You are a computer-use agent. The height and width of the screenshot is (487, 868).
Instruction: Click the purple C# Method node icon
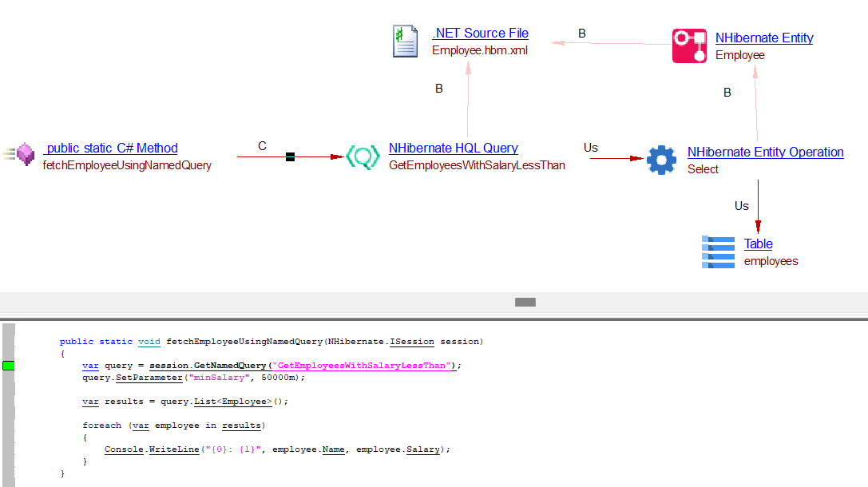24,153
